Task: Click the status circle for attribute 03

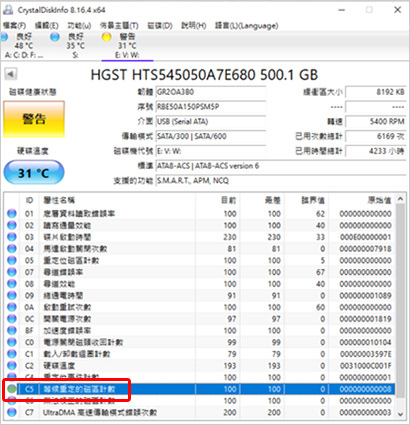Action: tap(12, 237)
